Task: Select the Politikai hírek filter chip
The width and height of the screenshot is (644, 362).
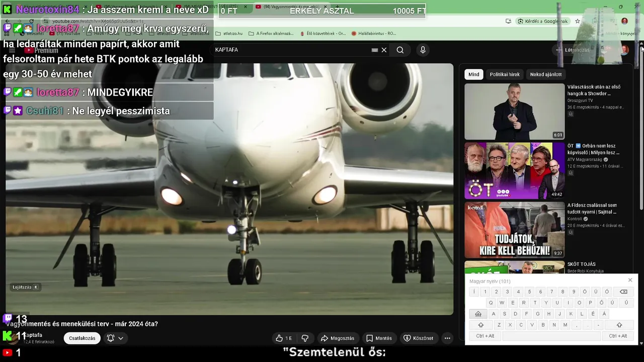Action: pos(505,74)
